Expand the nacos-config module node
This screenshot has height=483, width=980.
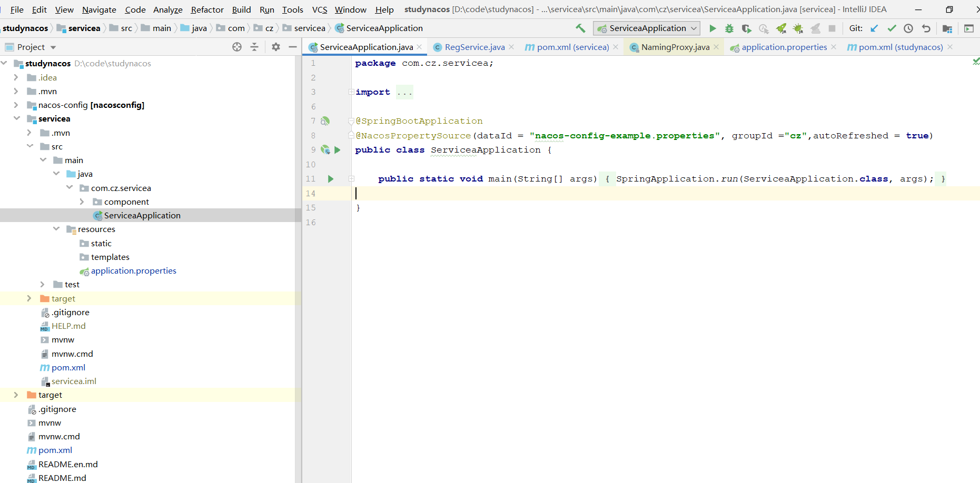pyautogui.click(x=16, y=105)
